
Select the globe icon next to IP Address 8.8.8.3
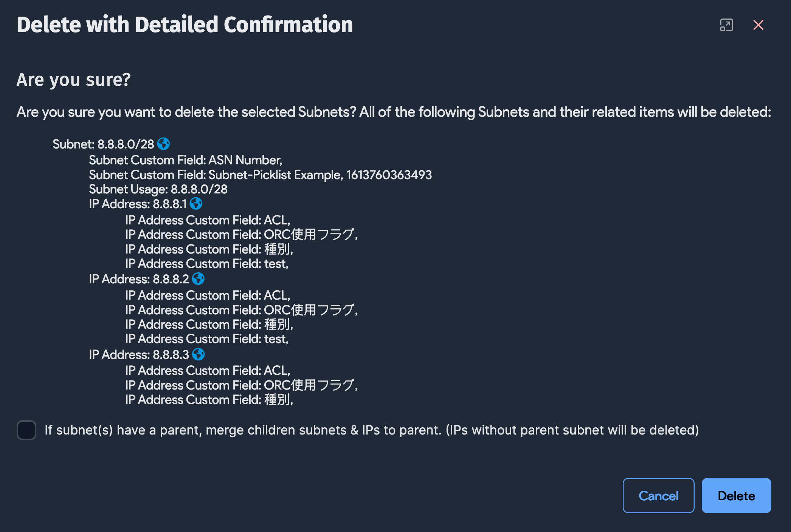tap(198, 354)
